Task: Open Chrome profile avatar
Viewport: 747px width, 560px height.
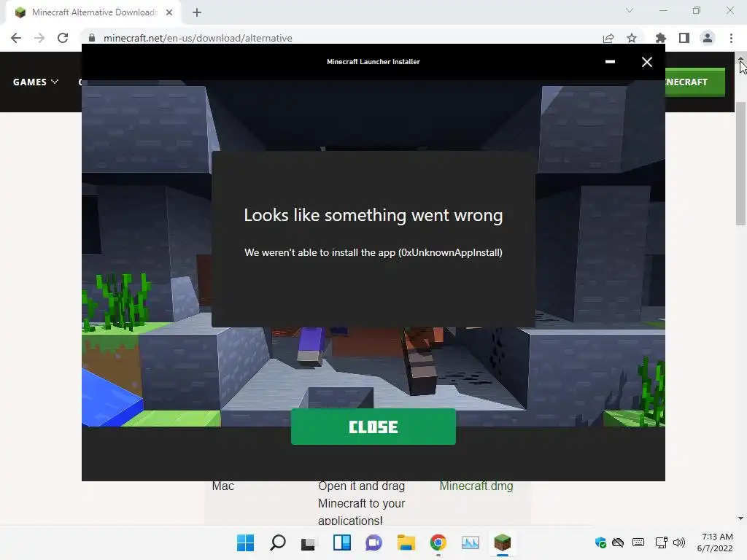Action: pos(708,38)
